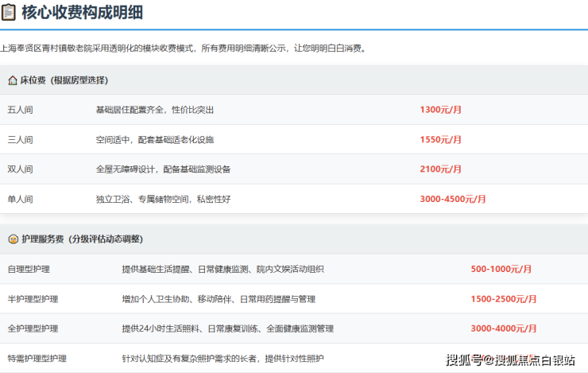Click the 500-1000元/月 nursing fee

coord(501,269)
